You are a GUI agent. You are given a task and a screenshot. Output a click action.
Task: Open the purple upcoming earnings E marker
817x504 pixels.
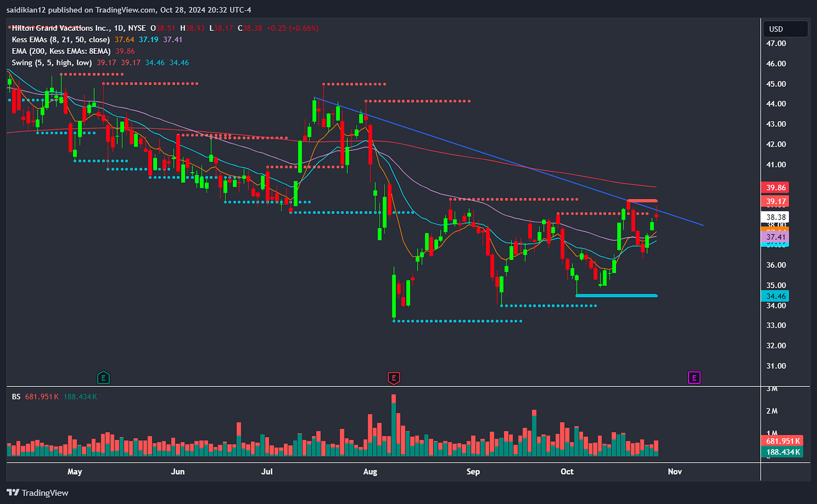tap(694, 378)
